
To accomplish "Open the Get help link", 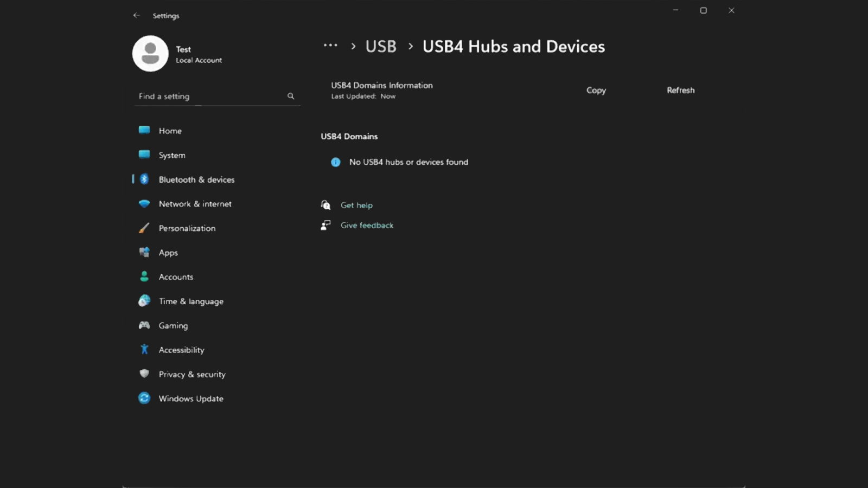I will [x=356, y=206].
